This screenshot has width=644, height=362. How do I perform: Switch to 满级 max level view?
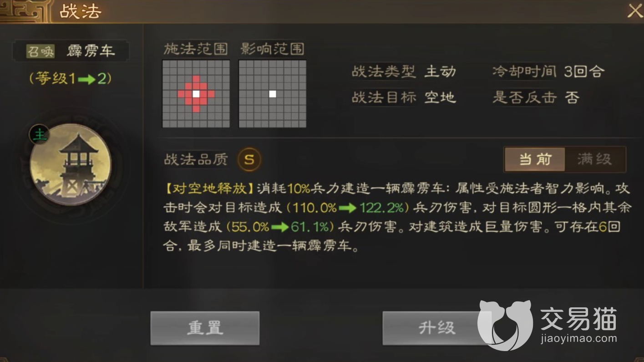(595, 159)
